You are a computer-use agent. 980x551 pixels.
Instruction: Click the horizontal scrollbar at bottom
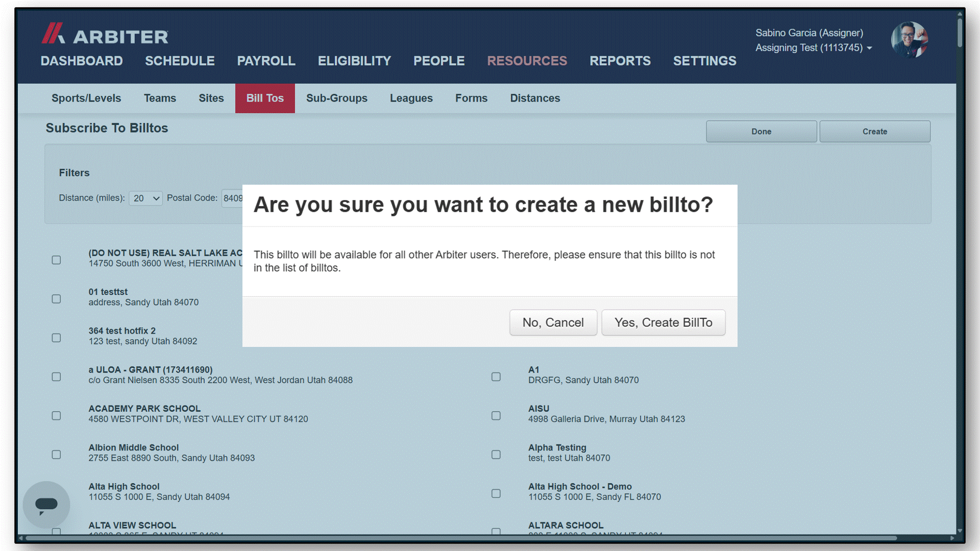coord(461,538)
